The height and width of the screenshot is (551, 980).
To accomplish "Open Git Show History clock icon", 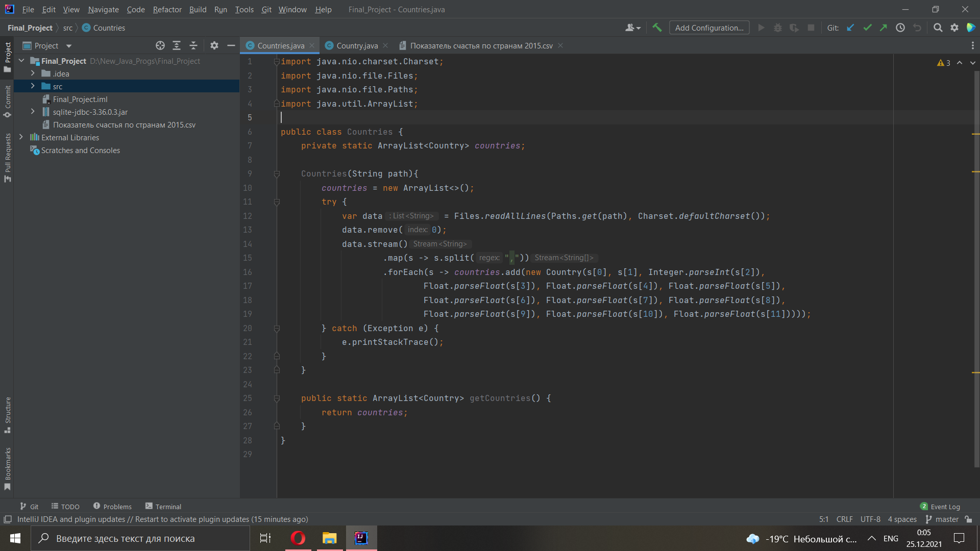I will point(900,28).
